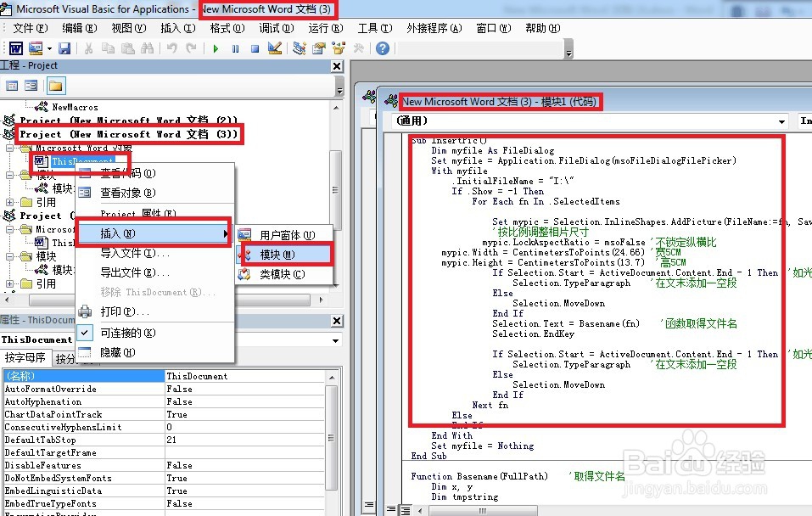Click the Paste clipboard icon

[127, 48]
